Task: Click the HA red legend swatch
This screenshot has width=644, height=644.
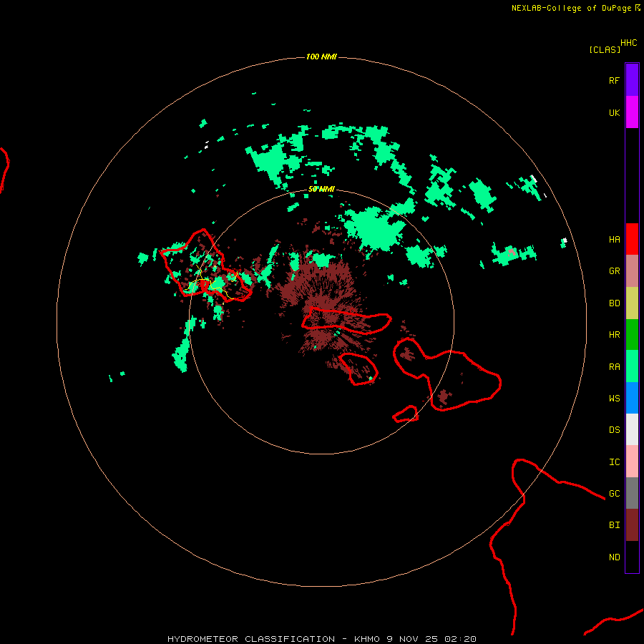Action: 632,239
